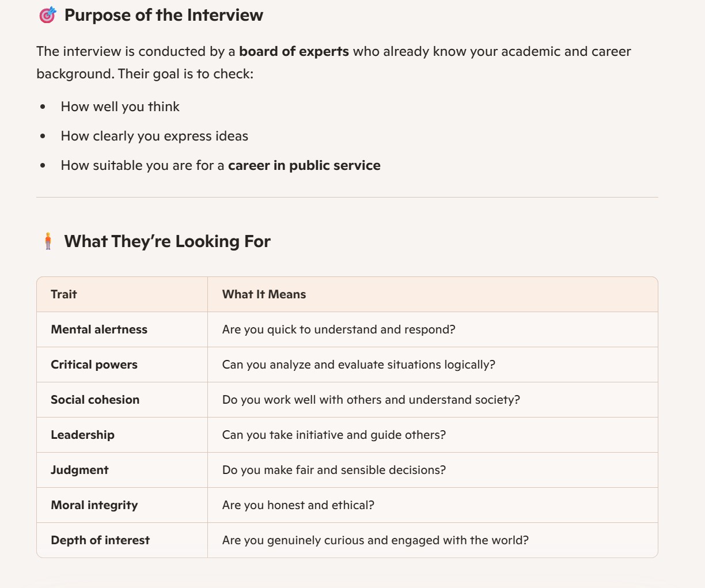The height and width of the screenshot is (588, 705).
Task: Click the 'Social cohesion' trait cell
Action: point(95,400)
